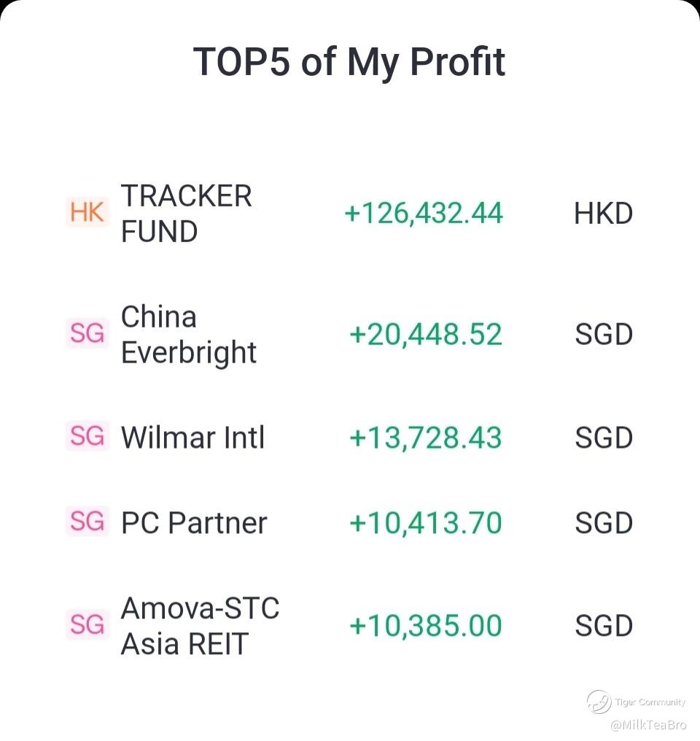Click the Tiger Community logo icon

(599, 702)
